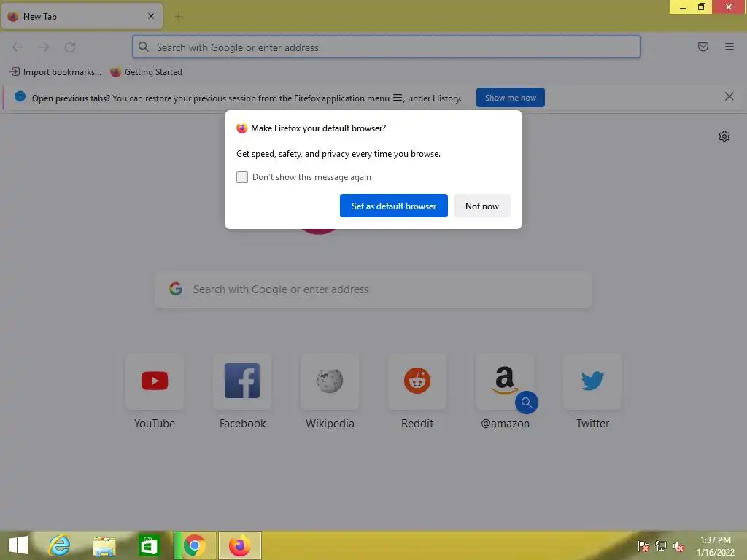Viewport: 747px width, 560px height.
Task: Click the center Google search field
Action: point(373,289)
